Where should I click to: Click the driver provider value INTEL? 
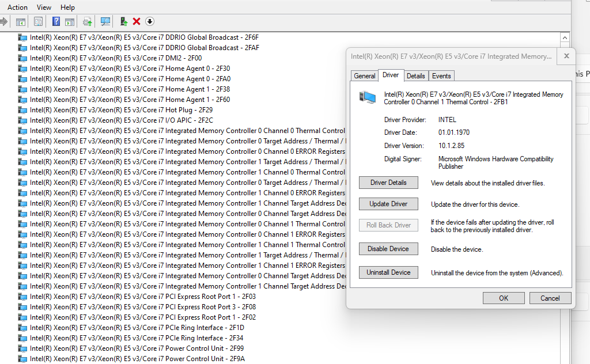pyautogui.click(x=447, y=120)
